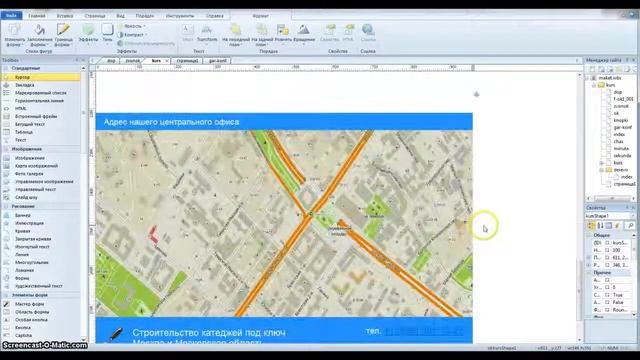The image size is (640, 360).
Task: Select derevo folder in site tree
Action: point(621,170)
